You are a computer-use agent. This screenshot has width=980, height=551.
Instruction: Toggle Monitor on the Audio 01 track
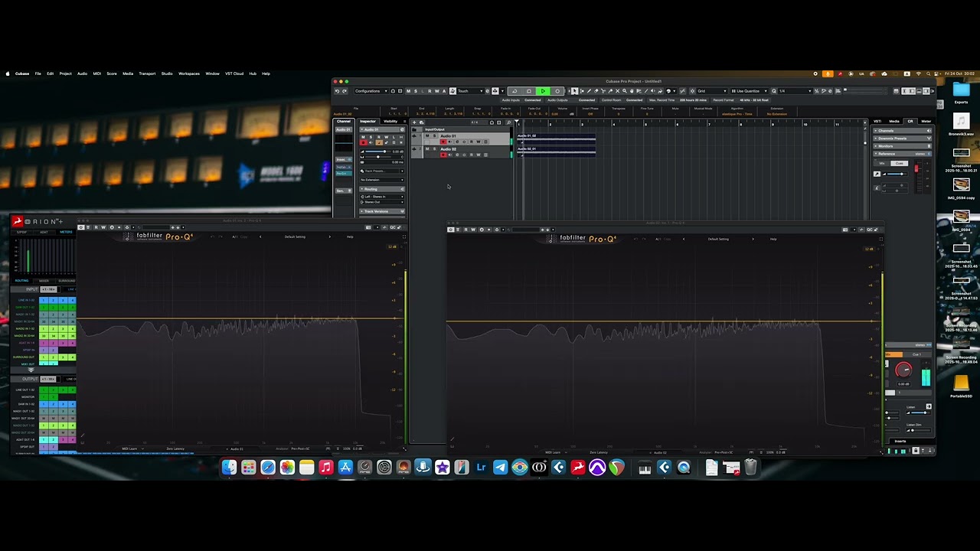(x=449, y=142)
